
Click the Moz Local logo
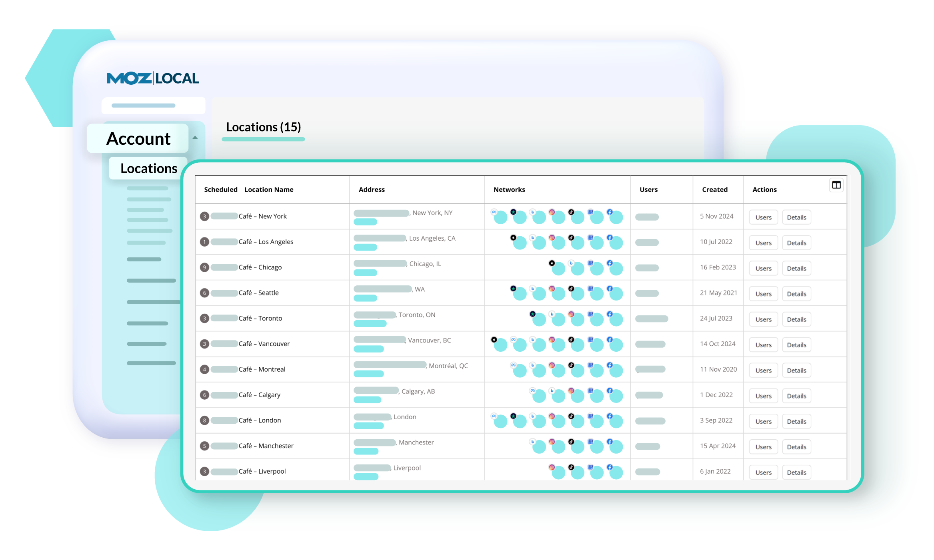[152, 78]
